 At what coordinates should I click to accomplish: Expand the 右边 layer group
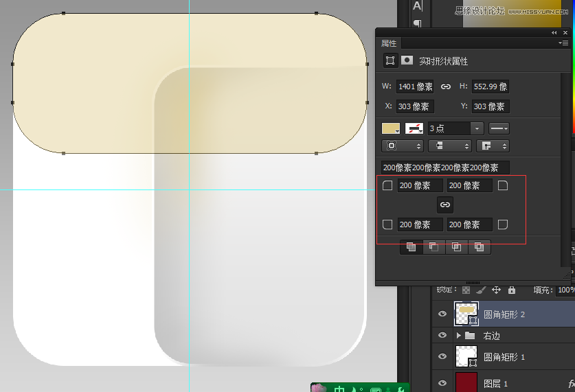point(458,335)
